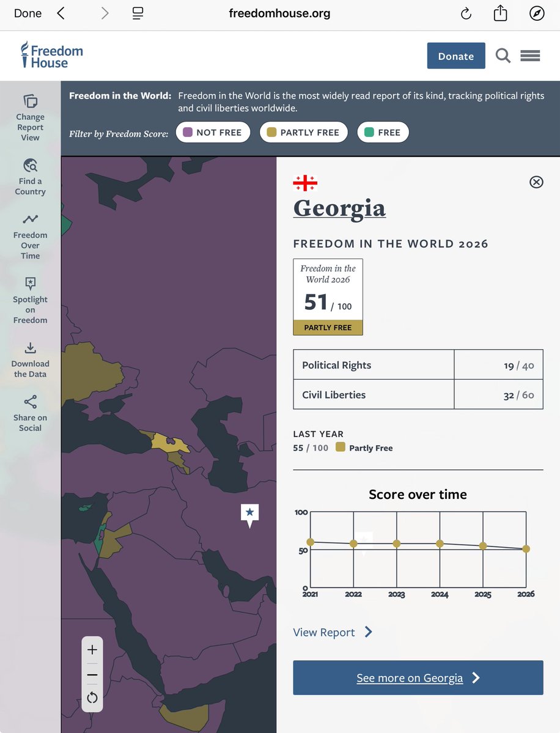Viewport: 560px width, 733px height.
Task: Toggle the PARTLY FREE filter
Action: tap(303, 132)
